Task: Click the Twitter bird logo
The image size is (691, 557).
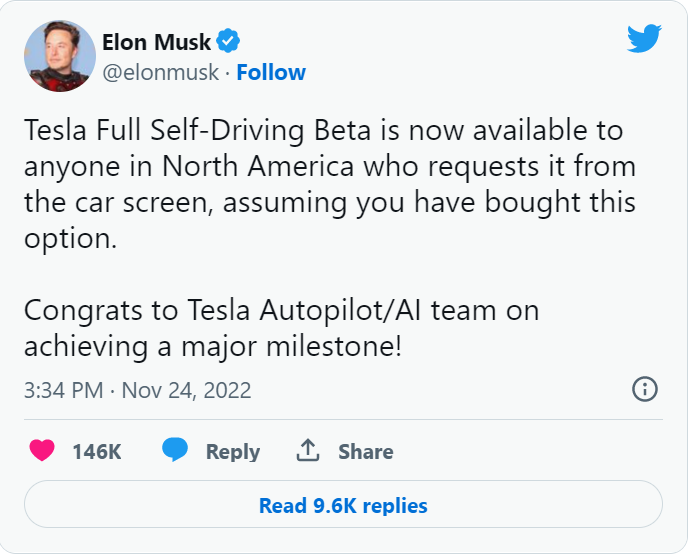Action: tap(645, 39)
